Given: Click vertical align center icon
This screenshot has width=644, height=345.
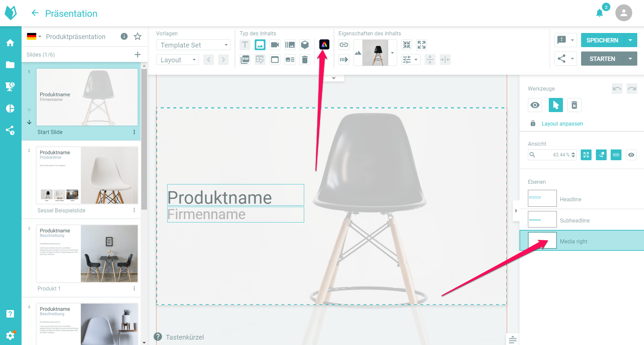Looking at the screenshot, I should tap(430, 60).
